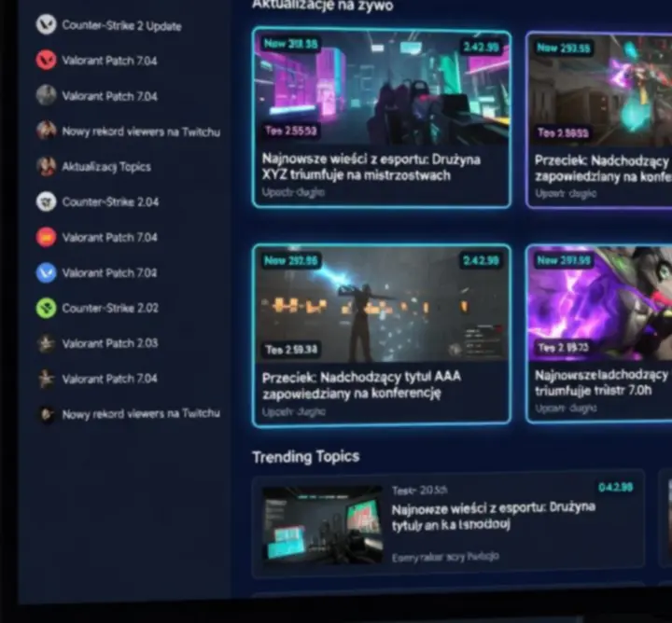This screenshot has height=623, width=672.
Task: Open headline Przeciek: Nadchodzący tytuł AAA zapowiedziany na konferencję
Action: click(362, 385)
